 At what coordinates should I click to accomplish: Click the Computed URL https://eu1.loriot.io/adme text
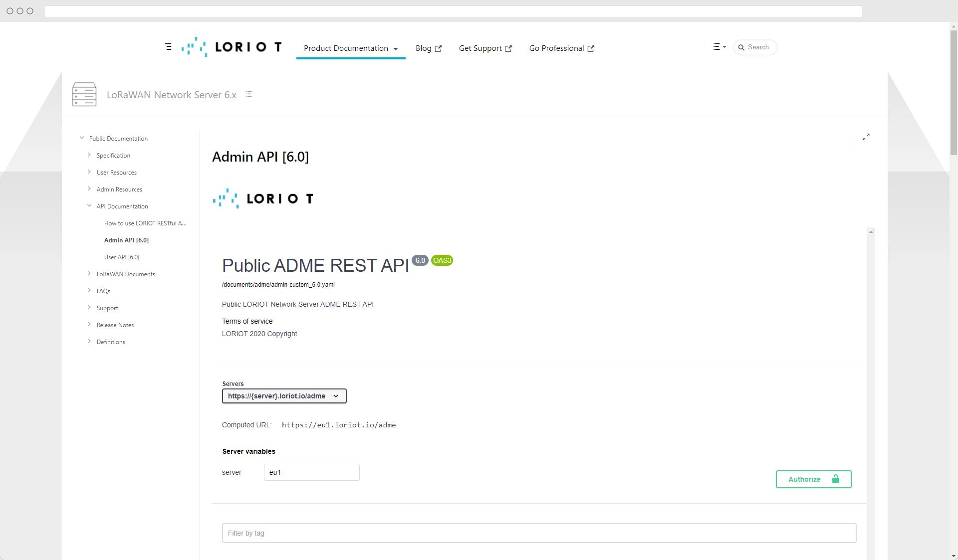pos(339,425)
